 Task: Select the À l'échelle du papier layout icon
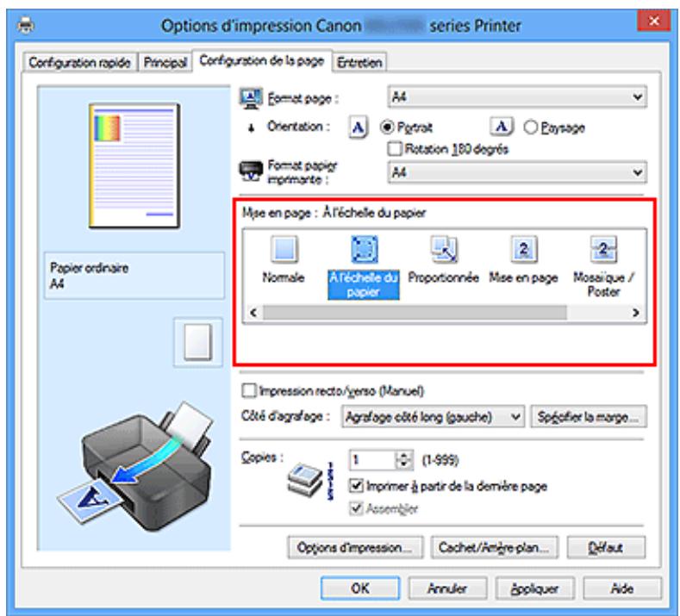pyautogui.click(x=364, y=250)
